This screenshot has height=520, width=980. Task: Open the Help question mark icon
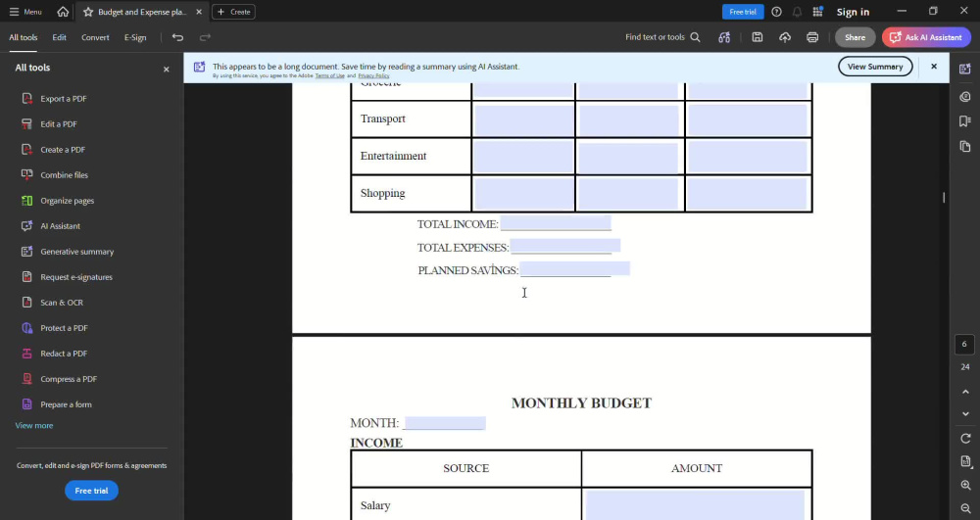(776, 12)
